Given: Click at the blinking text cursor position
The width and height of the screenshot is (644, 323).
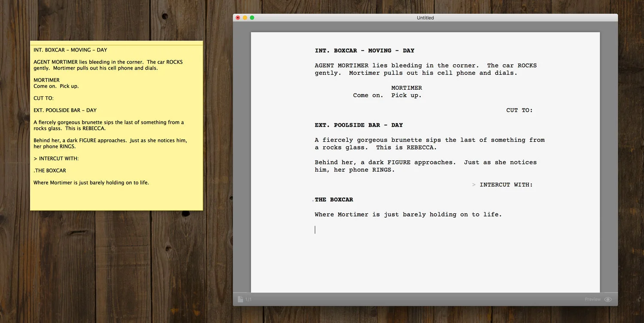Looking at the screenshot, I should click(x=315, y=229).
